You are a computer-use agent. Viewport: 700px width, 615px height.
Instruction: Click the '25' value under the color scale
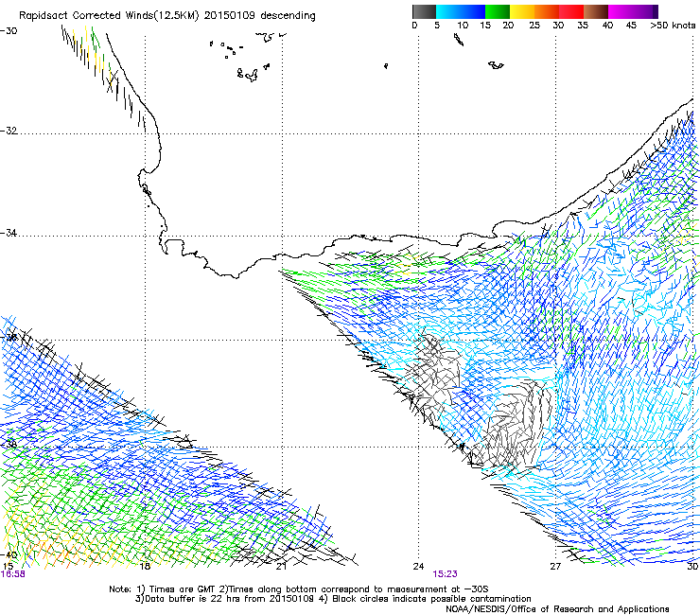click(534, 26)
